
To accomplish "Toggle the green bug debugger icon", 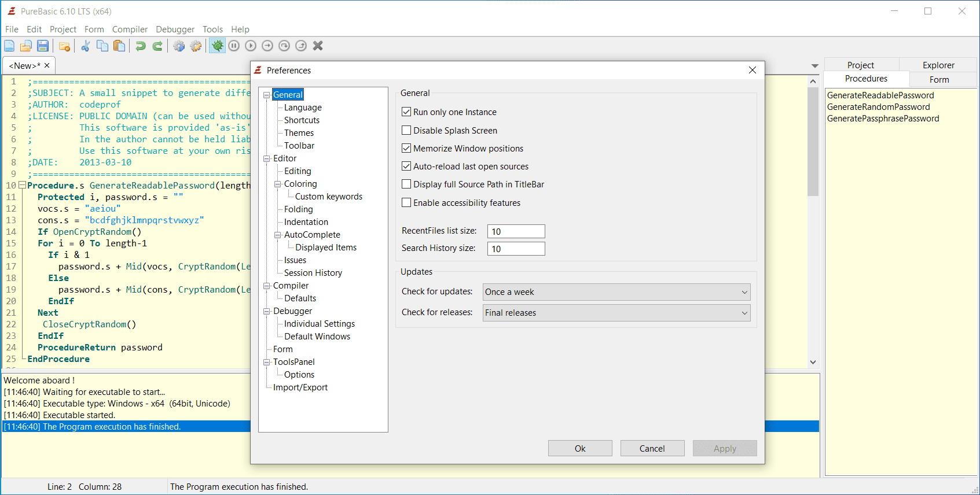I will [x=217, y=46].
